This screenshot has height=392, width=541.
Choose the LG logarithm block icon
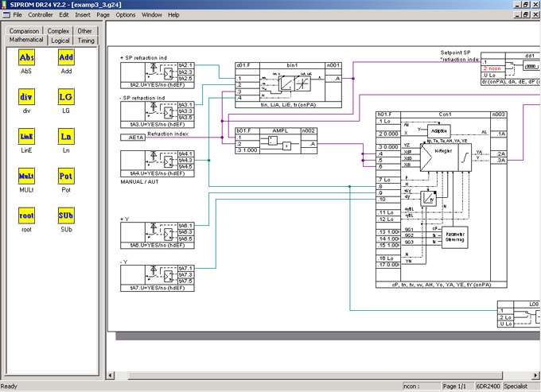(66, 97)
